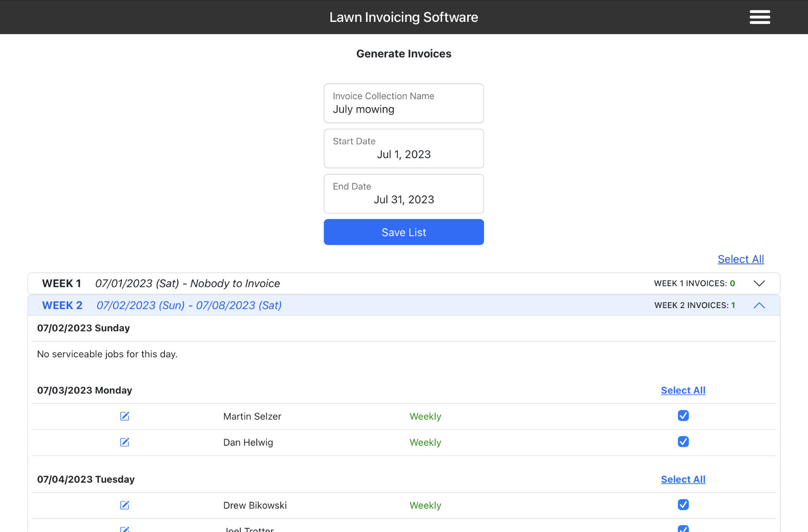Open the hamburger menu icon

[x=760, y=17]
